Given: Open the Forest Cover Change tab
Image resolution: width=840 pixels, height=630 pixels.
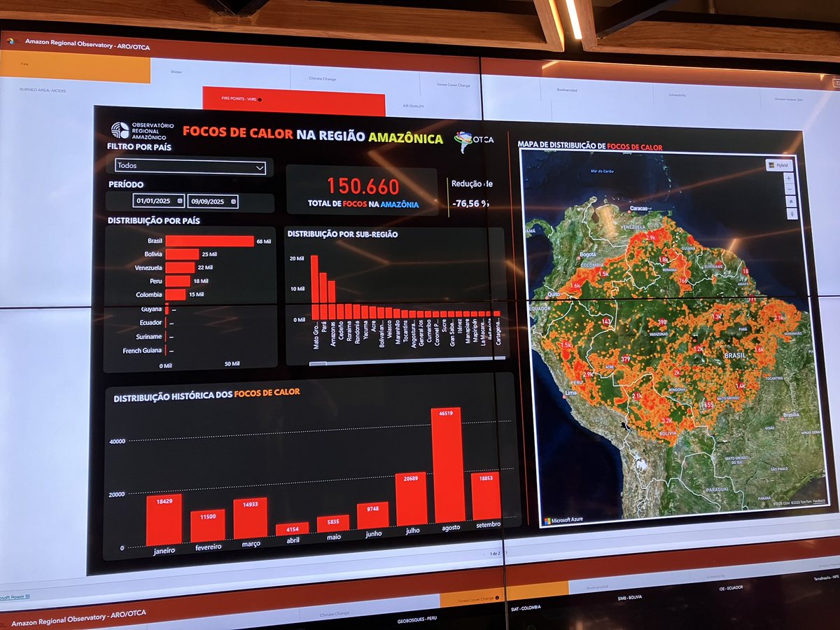Looking at the screenshot, I should pos(454,85).
